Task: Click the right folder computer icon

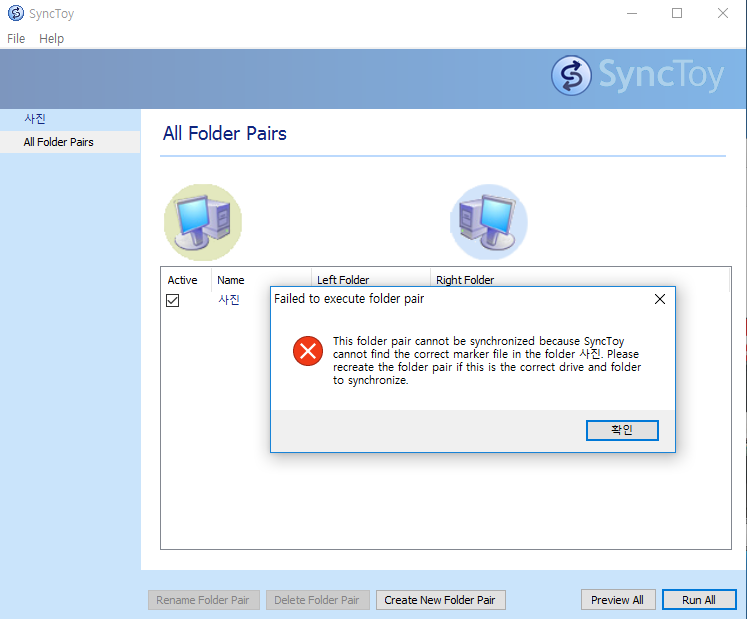Action: tap(488, 222)
